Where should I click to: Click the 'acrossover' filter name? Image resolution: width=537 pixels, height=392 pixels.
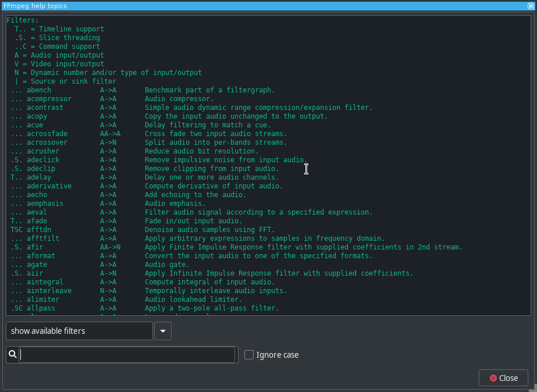[47, 142]
